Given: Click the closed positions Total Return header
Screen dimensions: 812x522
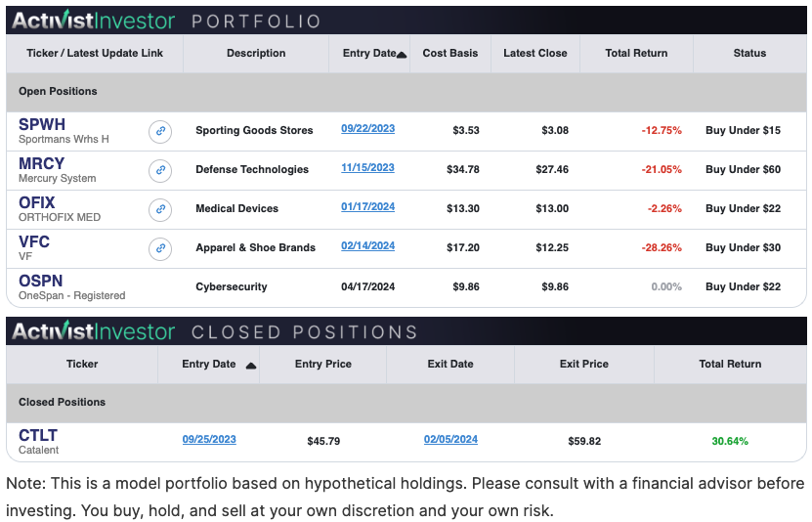Looking at the screenshot, I should point(730,364).
